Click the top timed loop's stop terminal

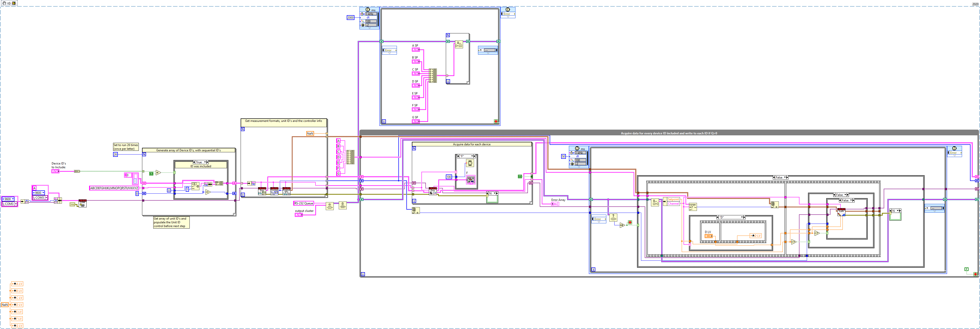(x=496, y=121)
